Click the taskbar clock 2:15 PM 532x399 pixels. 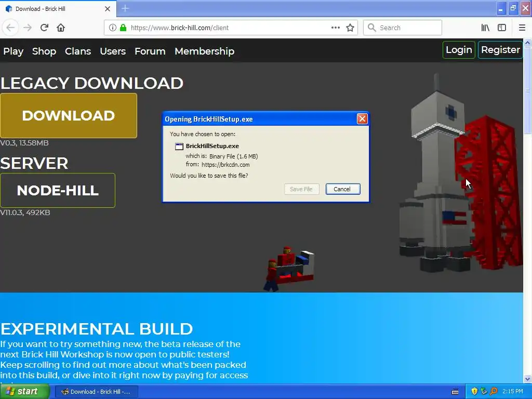pyautogui.click(x=513, y=391)
